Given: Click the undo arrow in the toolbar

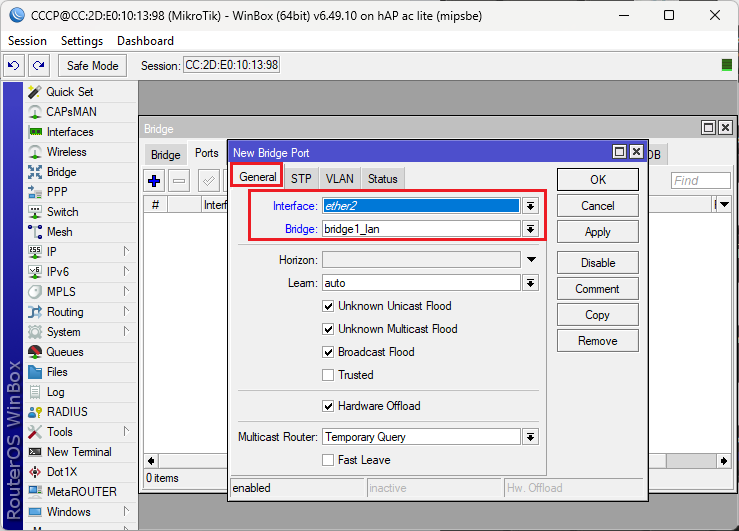Looking at the screenshot, I should pyautogui.click(x=14, y=65).
